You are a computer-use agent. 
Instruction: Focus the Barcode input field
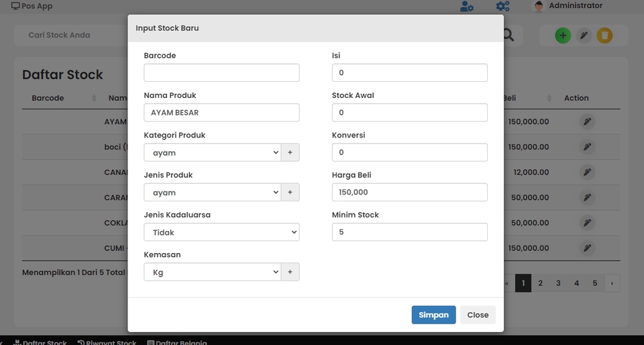(x=221, y=72)
